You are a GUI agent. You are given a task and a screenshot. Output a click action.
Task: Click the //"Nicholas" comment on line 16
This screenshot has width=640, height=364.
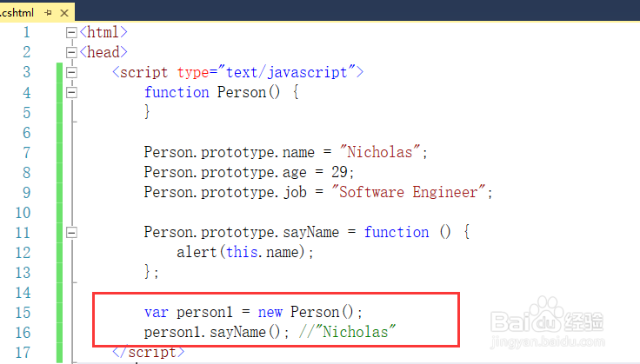click(x=347, y=332)
